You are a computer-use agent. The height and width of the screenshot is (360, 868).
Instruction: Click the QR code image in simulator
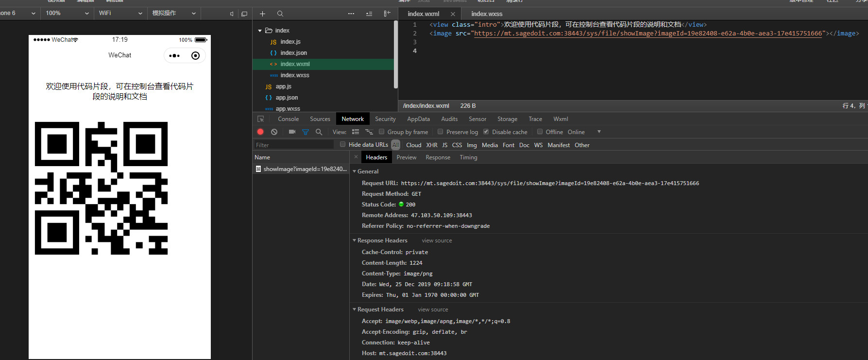101,188
